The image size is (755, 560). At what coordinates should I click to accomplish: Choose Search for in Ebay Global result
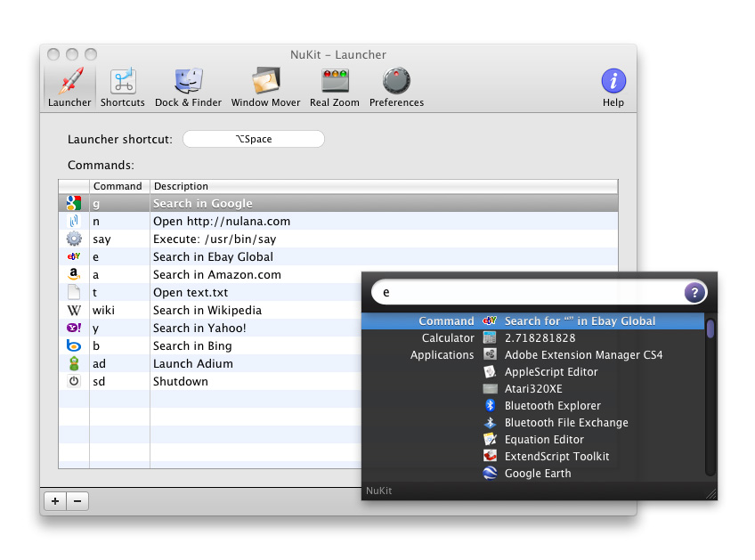(533, 321)
